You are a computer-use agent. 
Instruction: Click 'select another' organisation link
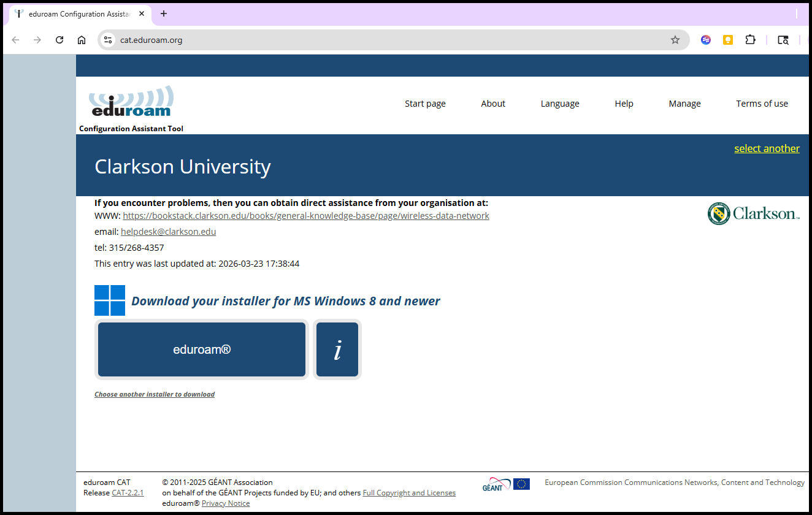pyautogui.click(x=767, y=148)
